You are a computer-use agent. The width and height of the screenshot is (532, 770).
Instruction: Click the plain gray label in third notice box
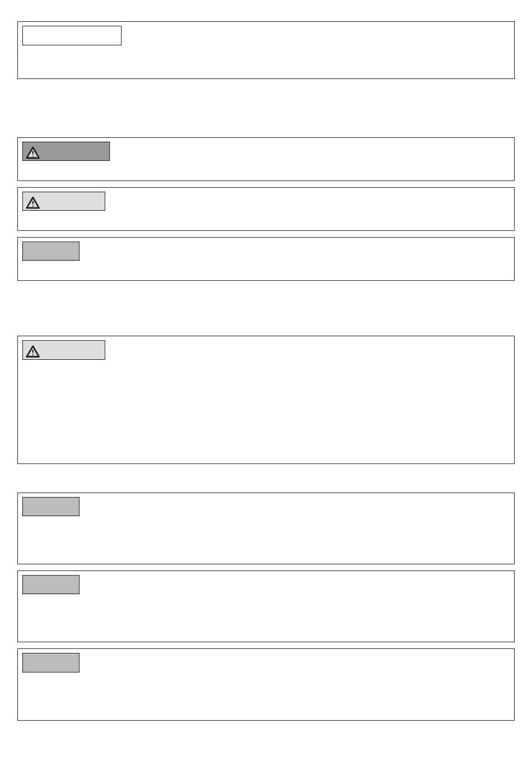[51, 251]
